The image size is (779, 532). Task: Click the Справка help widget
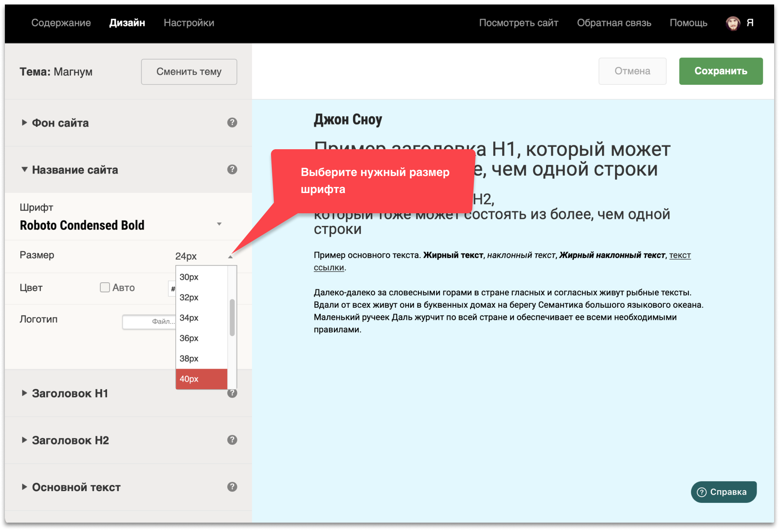point(723,492)
